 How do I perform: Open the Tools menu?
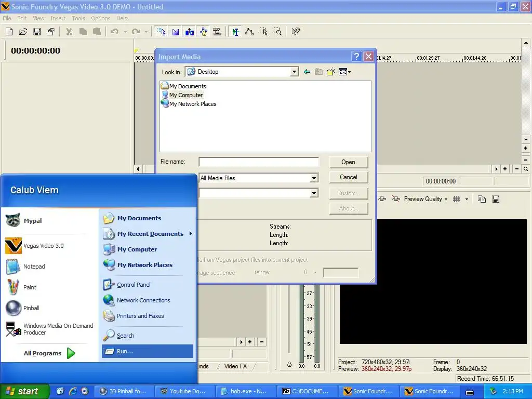click(78, 18)
